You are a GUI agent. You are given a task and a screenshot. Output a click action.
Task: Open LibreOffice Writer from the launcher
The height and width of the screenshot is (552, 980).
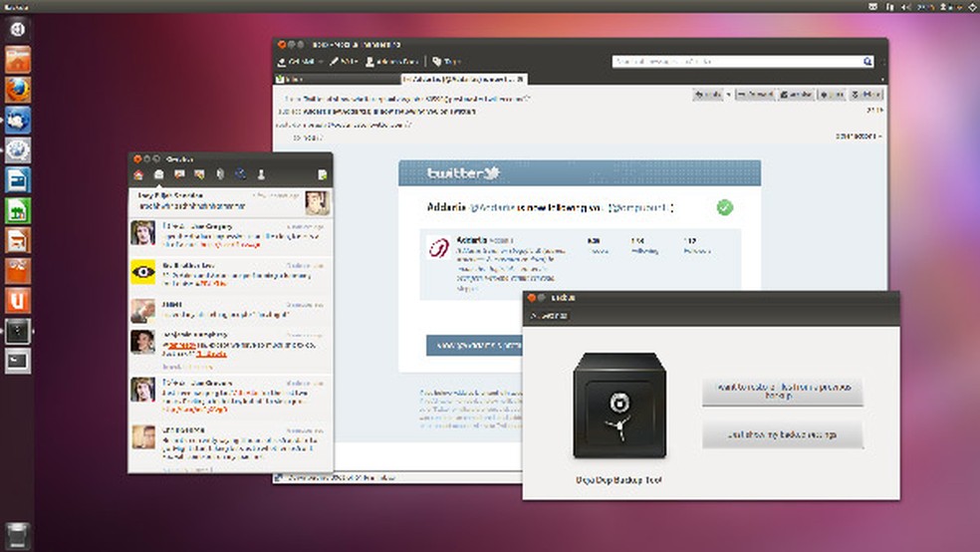pyautogui.click(x=18, y=180)
